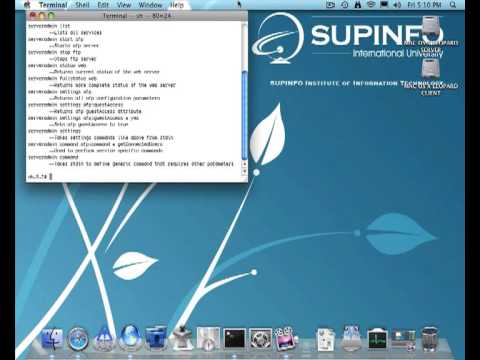Click the 'serveradmin stop ftp' line
The width and height of the screenshot is (480, 360).
[x=54, y=52]
